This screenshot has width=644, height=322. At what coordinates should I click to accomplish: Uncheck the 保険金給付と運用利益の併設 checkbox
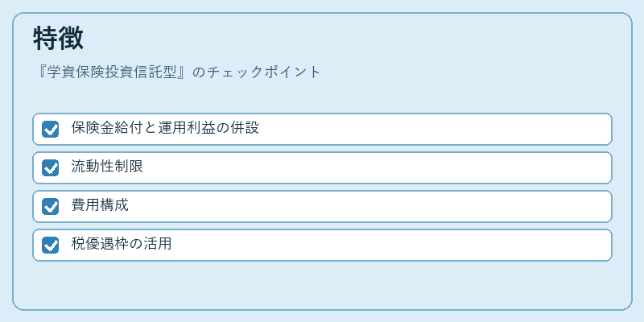click(x=50, y=130)
